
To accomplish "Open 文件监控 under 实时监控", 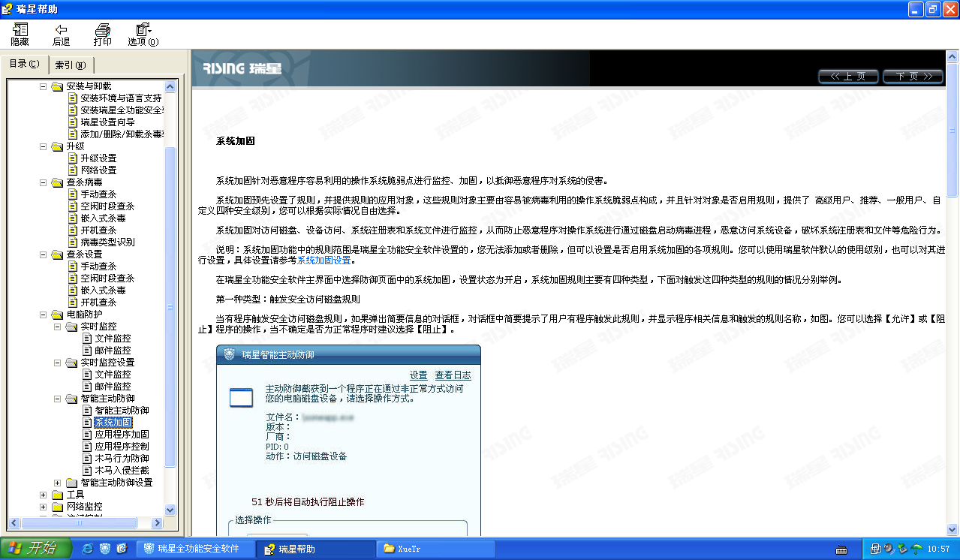I will tap(113, 339).
